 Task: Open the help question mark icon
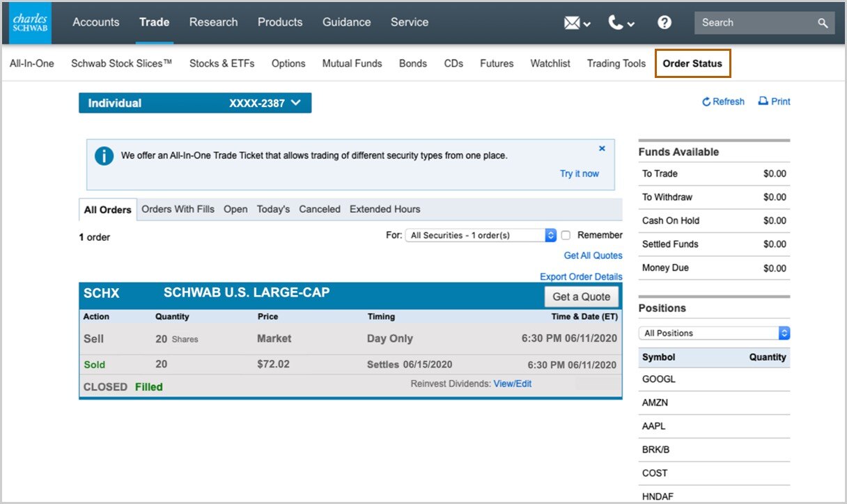click(x=665, y=23)
